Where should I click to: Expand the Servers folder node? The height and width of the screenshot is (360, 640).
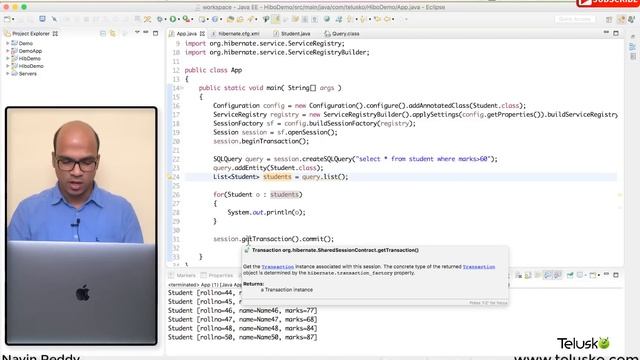click(7, 73)
